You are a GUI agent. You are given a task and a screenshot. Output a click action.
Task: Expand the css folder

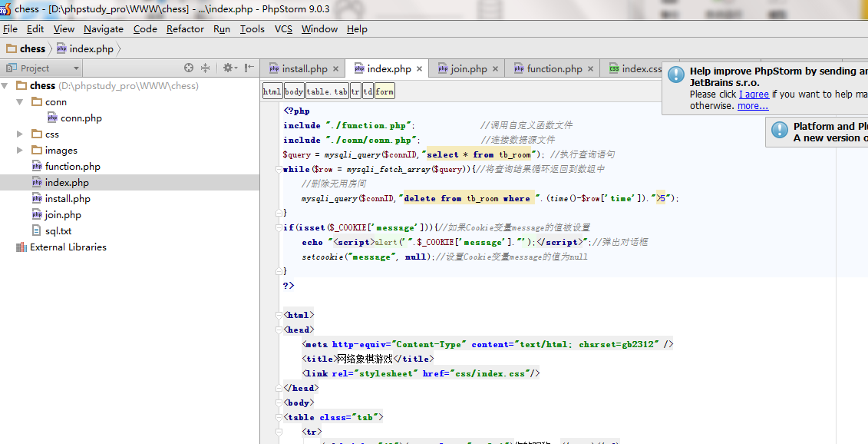[20, 134]
